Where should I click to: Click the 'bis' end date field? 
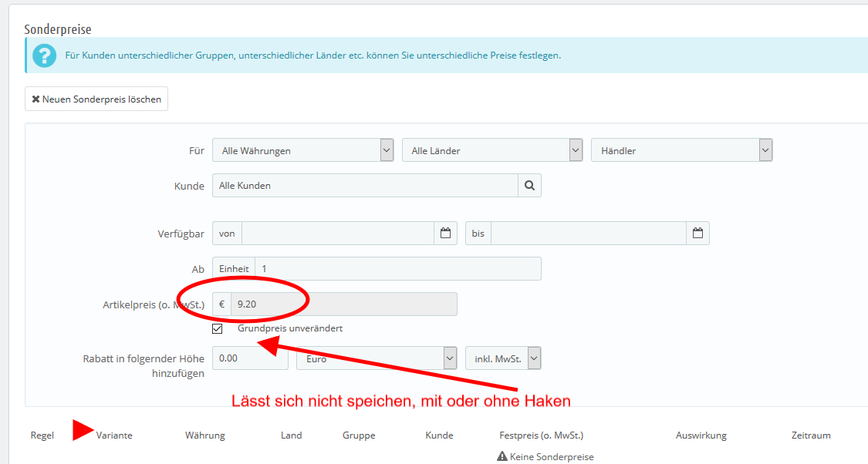tap(589, 234)
